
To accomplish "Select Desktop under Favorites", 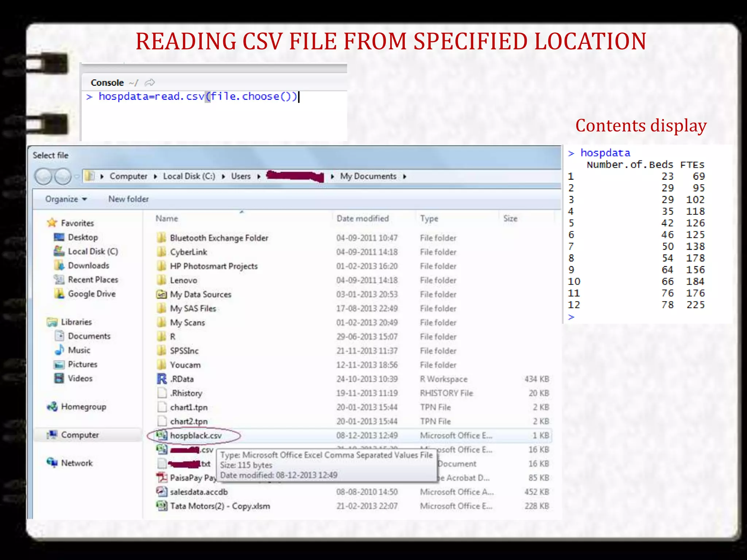I will click(83, 237).
